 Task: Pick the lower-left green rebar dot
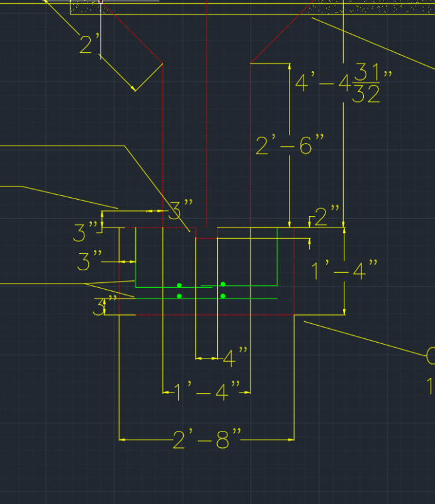click(179, 296)
